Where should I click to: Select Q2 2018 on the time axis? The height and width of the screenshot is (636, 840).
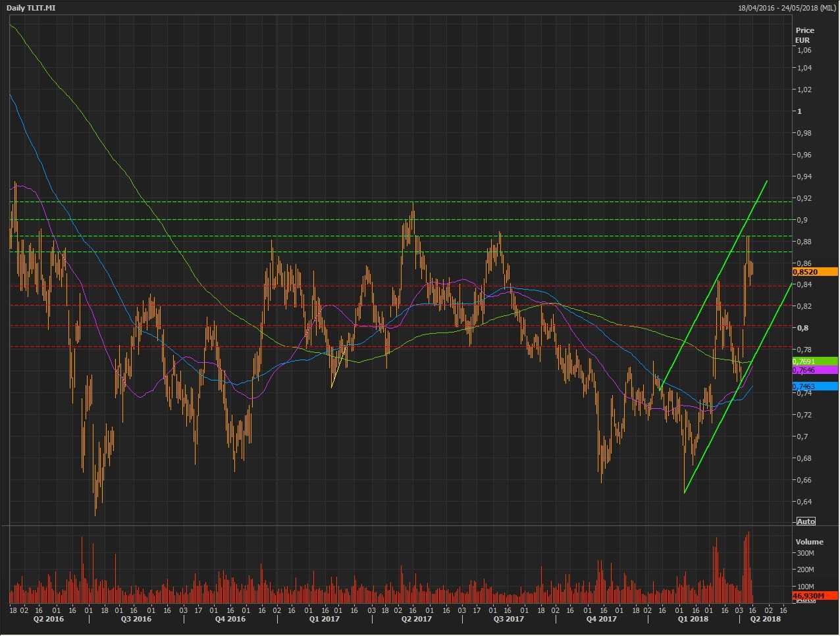[x=766, y=619]
